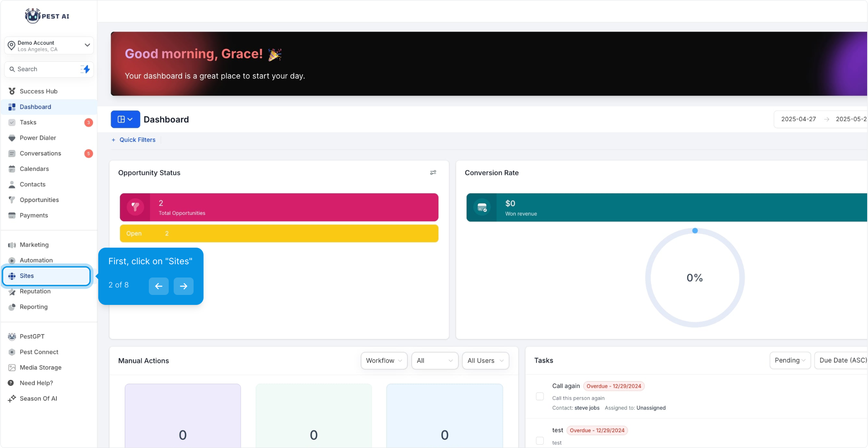868x448 pixels.
Task: Click the 'Call again' task title
Action: 566,386
